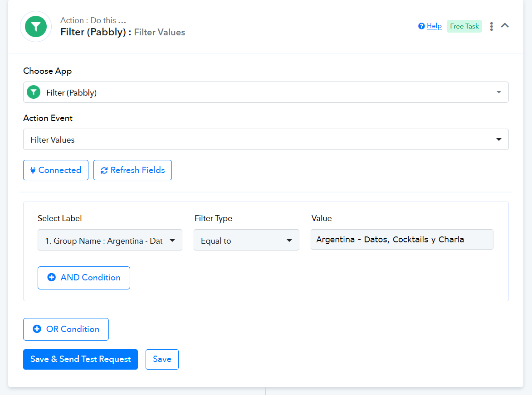532x395 pixels.
Task: Open the Choose App dropdown
Action: point(266,92)
